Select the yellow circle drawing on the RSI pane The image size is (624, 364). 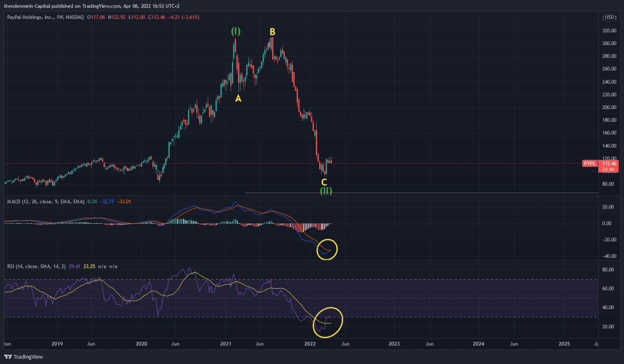coord(328,322)
